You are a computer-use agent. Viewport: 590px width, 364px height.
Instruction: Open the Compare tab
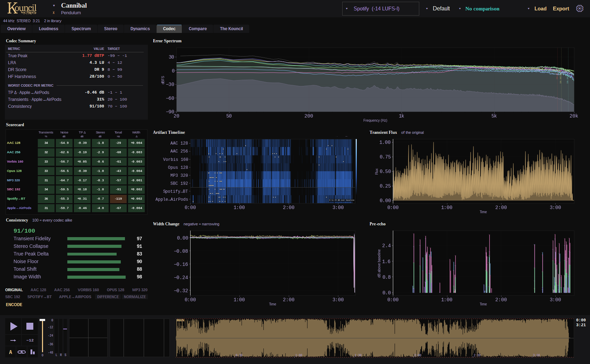198,29
